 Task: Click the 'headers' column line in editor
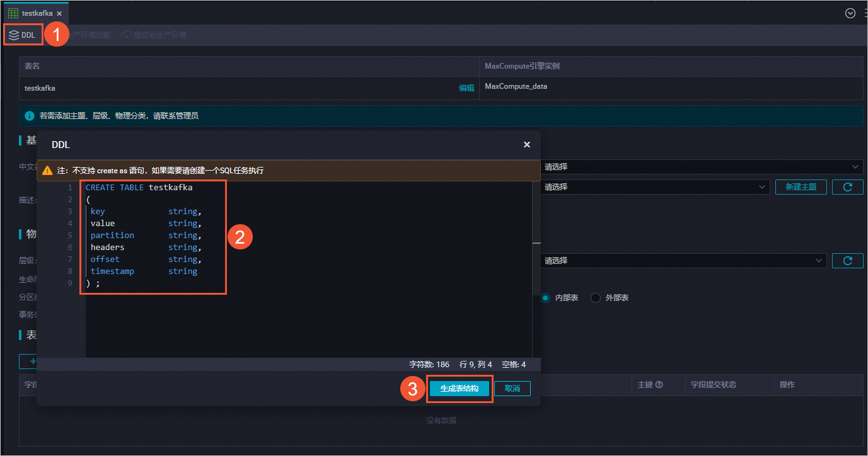(x=146, y=248)
